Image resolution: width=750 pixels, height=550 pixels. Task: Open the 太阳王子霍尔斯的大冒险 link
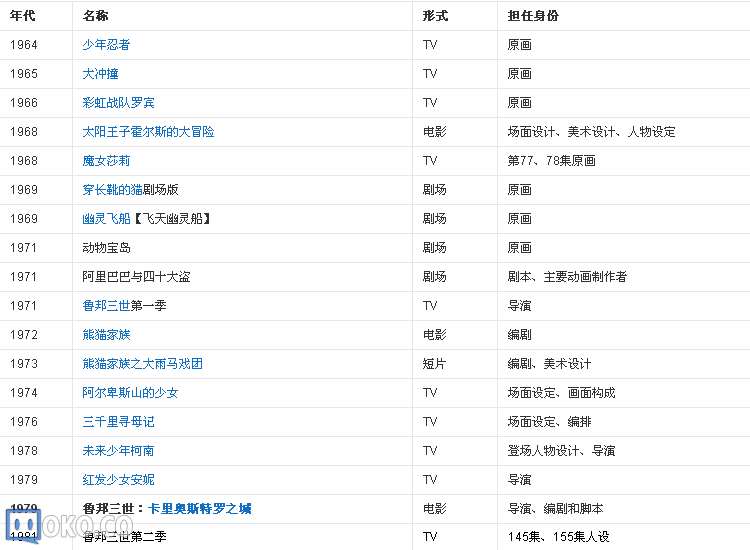[148, 132]
